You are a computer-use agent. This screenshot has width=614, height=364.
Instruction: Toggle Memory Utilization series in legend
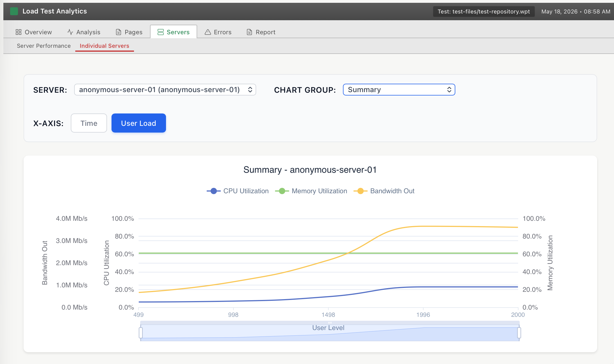[311, 191]
